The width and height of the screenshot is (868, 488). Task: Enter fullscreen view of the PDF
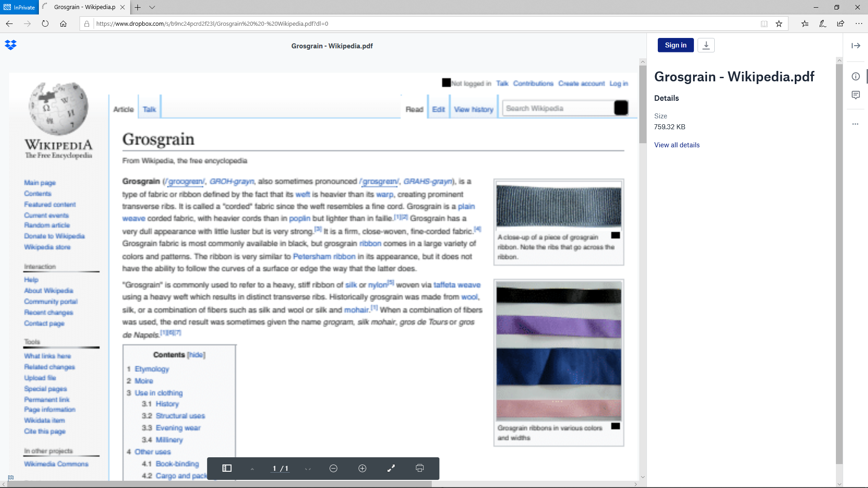click(392, 469)
